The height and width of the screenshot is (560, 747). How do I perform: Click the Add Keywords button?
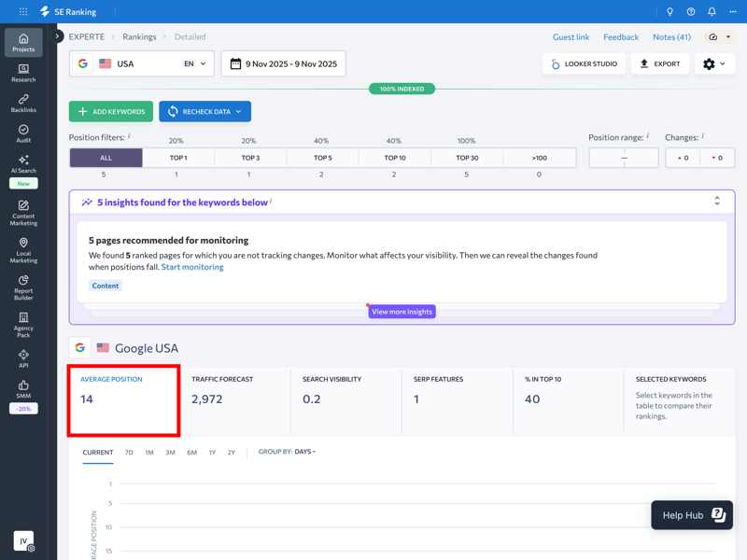[111, 112]
